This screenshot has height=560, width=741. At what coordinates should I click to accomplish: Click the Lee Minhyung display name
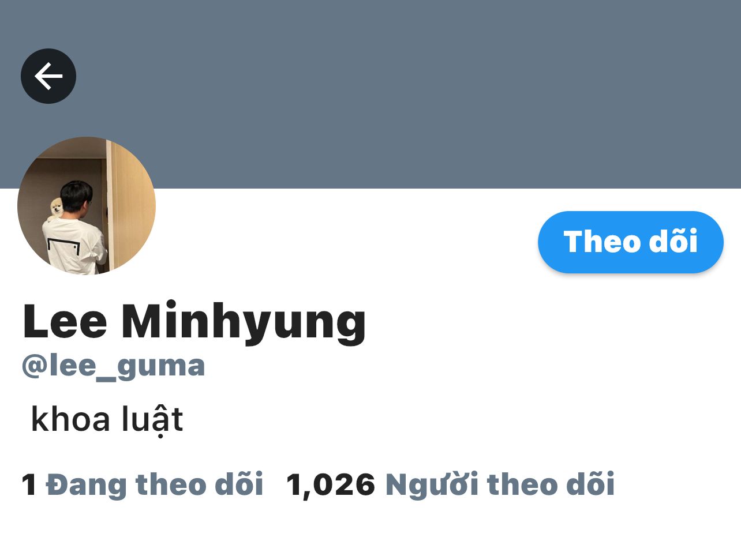point(194,322)
